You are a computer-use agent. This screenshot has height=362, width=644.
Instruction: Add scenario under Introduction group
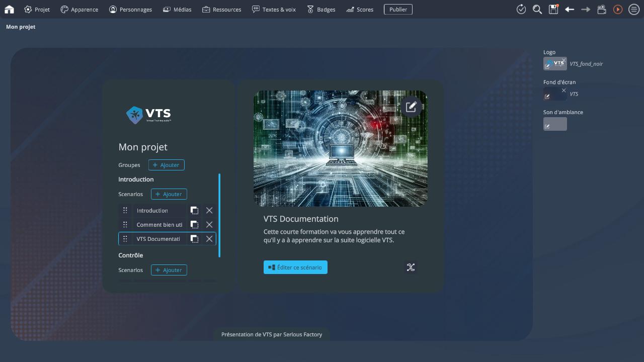[169, 194]
